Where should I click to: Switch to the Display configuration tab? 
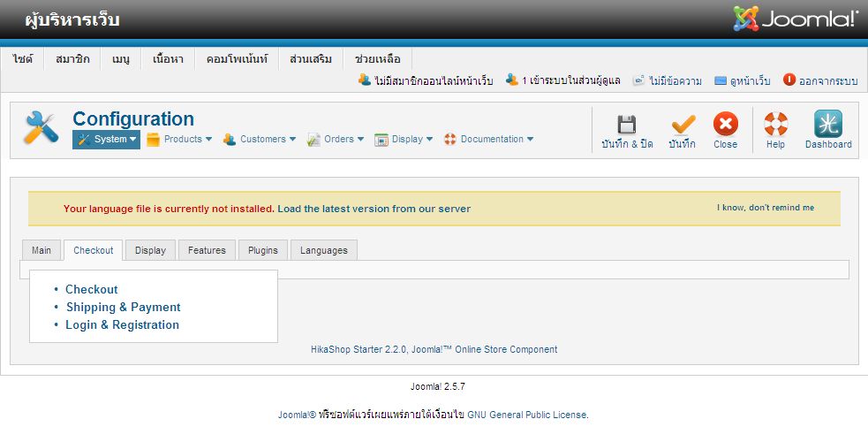151,250
